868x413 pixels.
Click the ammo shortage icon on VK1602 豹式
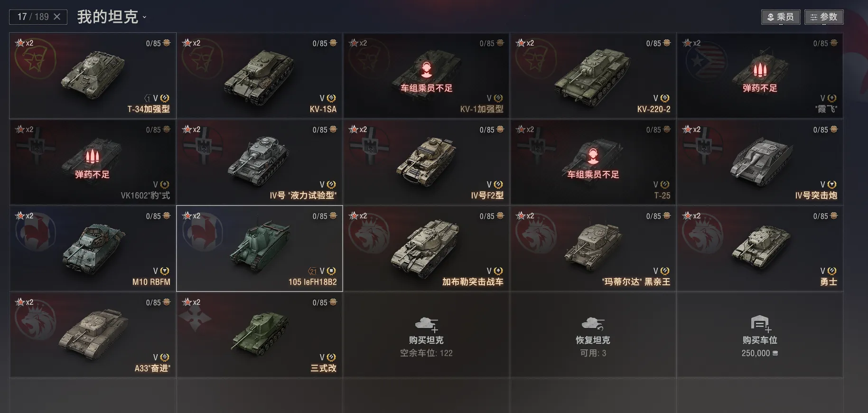[x=92, y=156]
